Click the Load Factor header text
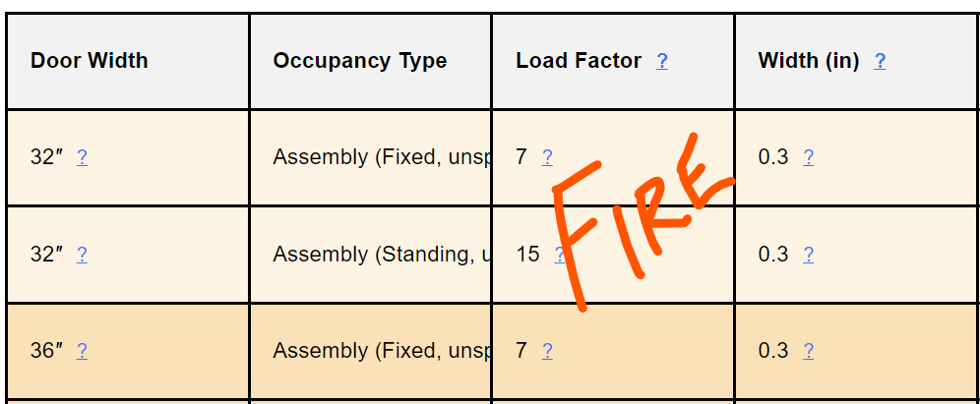This screenshot has height=404, width=980. click(579, 61)
